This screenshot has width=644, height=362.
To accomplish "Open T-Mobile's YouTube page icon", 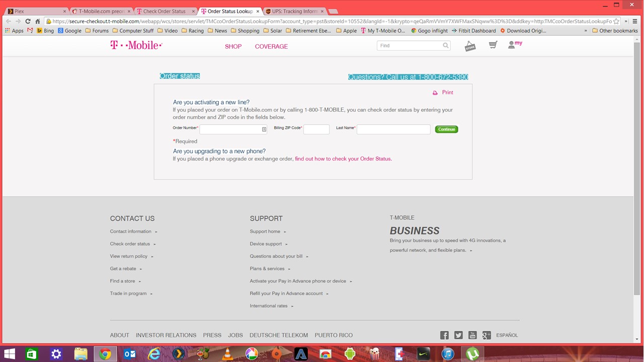I will coord(472,335).
